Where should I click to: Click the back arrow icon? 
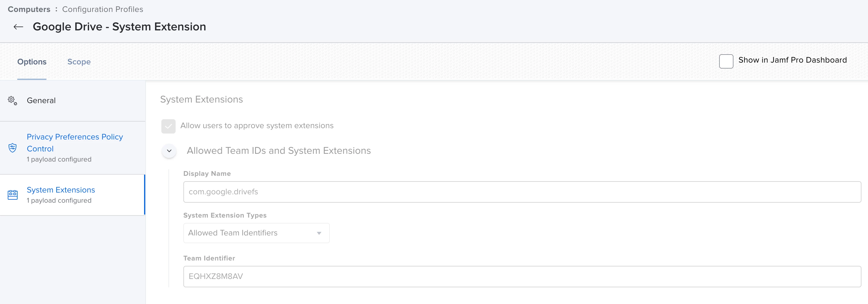point(18,27)
